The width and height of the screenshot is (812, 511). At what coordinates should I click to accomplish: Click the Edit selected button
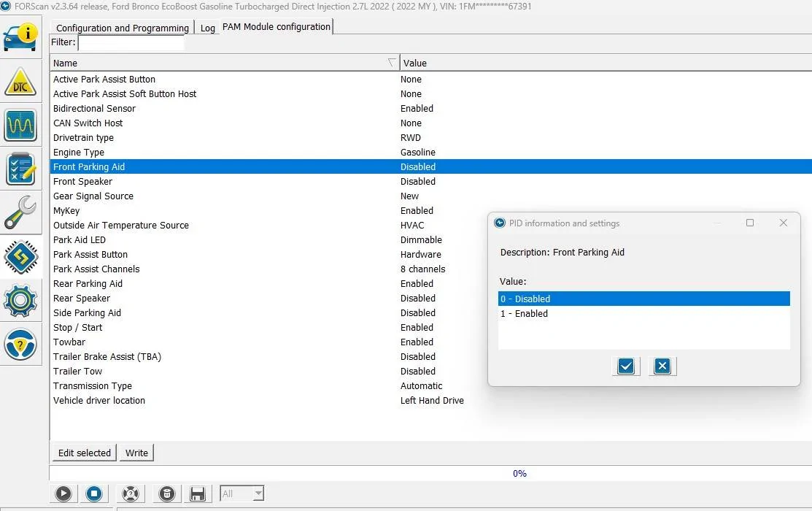pos(85,453)
